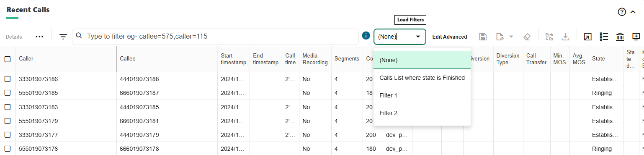The width and height of the screenshot is (644, 155).
Task: Click the filter lines icon
Action: point(63,37)
